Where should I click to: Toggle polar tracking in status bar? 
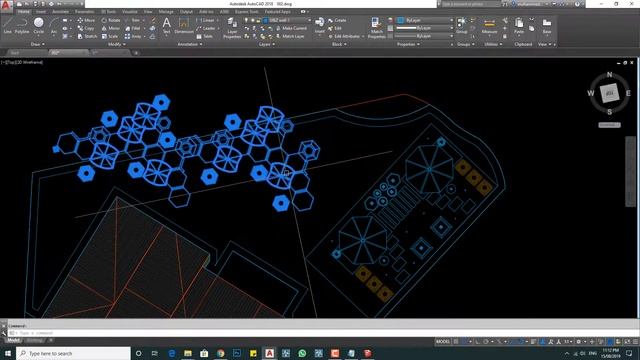[x=486, y=341]
